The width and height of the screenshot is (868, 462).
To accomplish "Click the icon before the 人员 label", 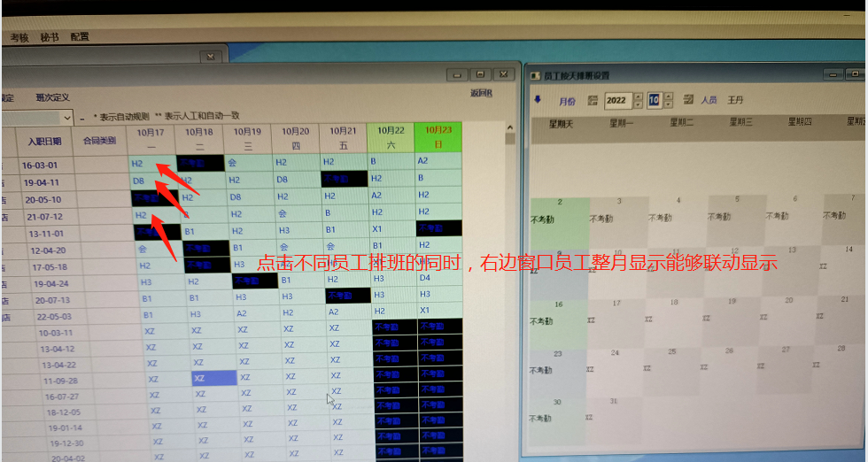I will tap(688, 100).
